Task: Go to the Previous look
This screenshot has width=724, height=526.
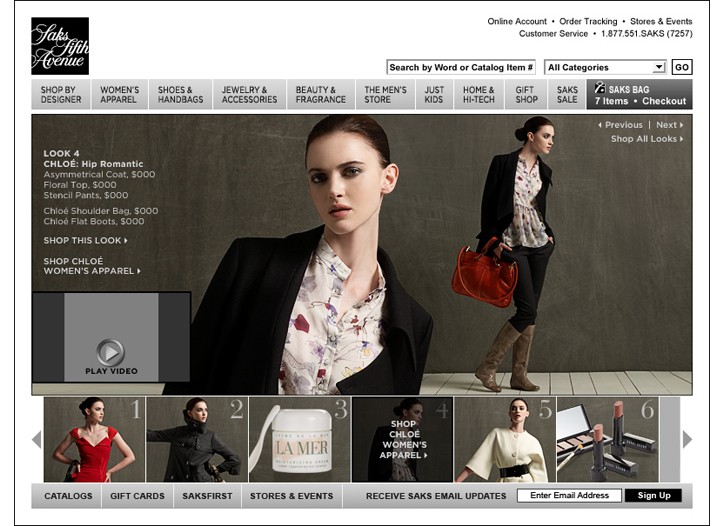Action: 621,125
